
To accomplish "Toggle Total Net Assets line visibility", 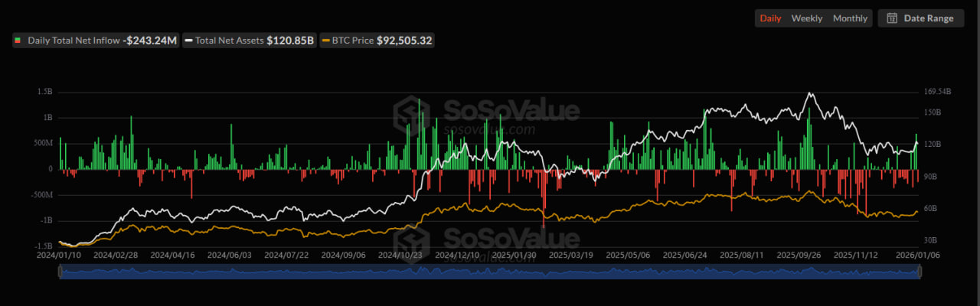I will (x=230, y=40).
